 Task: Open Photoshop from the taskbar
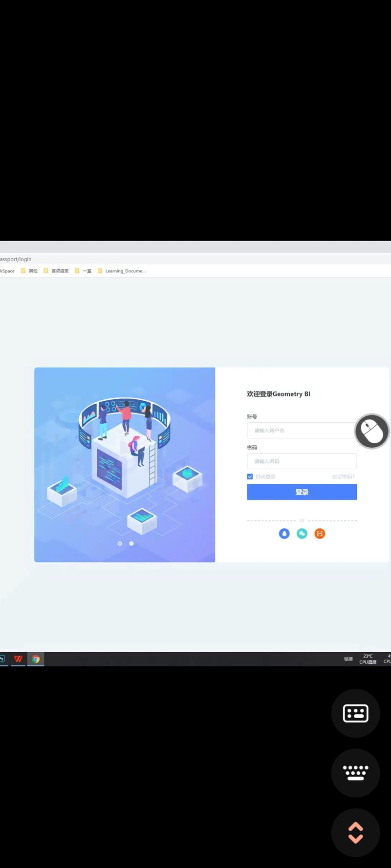tap(2, 659)
